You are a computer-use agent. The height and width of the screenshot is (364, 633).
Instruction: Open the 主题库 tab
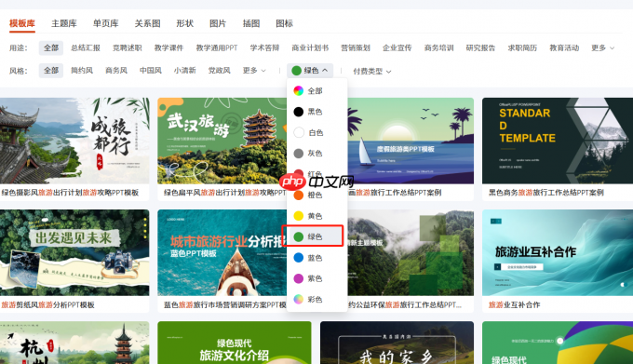tap(64, 23)
